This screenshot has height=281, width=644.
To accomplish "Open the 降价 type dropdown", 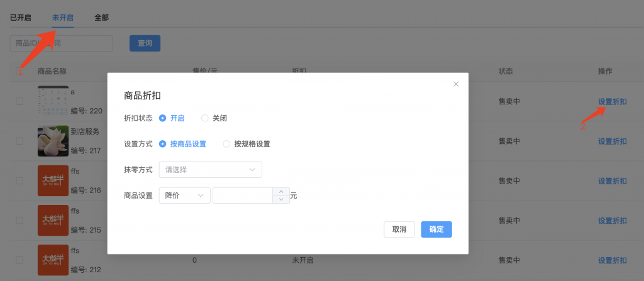I will (x=184, y=196).
